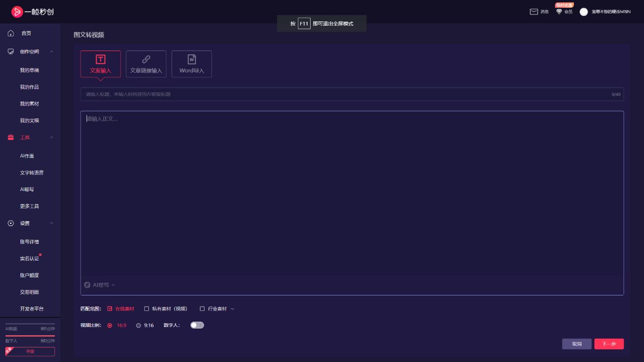Click the 下一步 button

pyautogui.click(x=609, y=344)
